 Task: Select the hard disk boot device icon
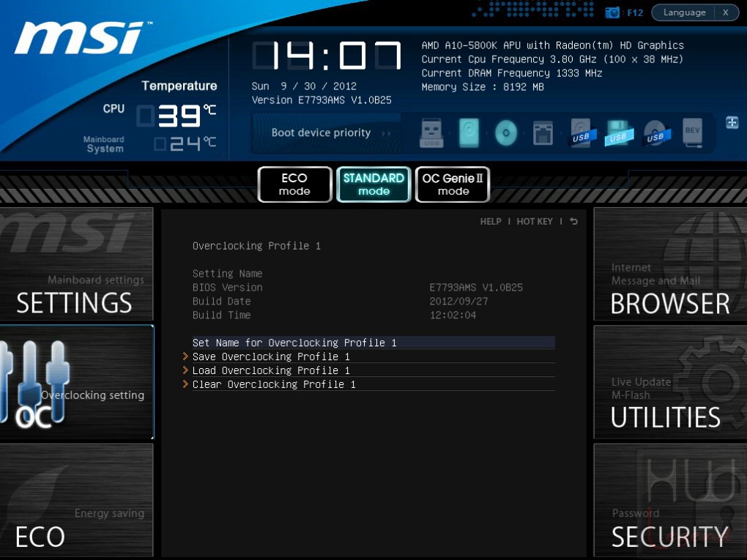pyautogui.click(x=469, y=132)
